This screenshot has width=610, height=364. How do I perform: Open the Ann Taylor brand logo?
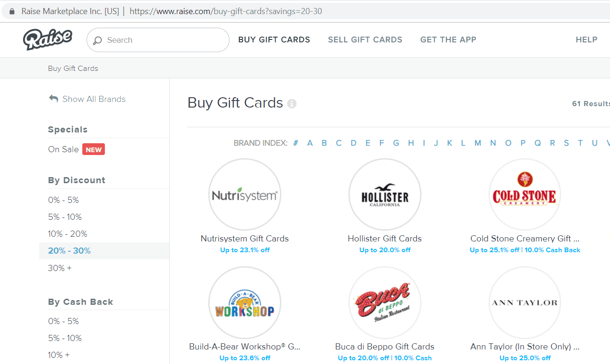click(524, 303)
